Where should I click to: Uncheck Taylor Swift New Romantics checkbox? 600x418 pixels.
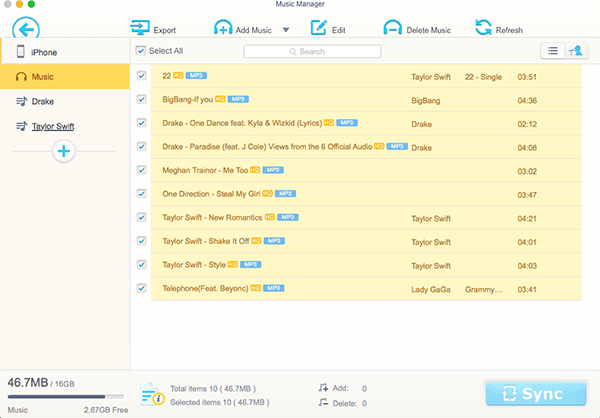[x=142, y=217]
